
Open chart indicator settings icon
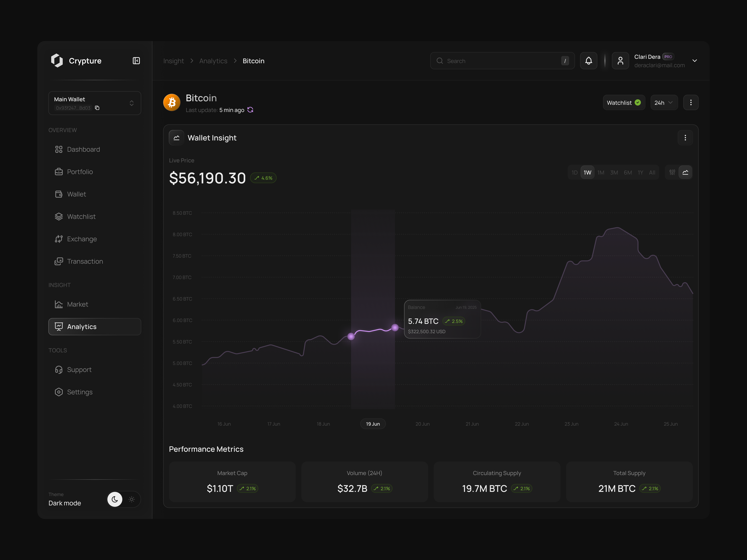click(672, 172)
